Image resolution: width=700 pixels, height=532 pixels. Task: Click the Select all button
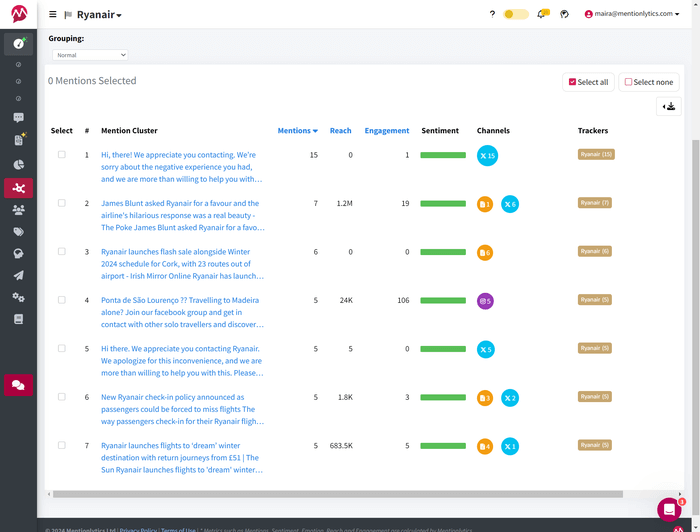[x=588, y=82]
